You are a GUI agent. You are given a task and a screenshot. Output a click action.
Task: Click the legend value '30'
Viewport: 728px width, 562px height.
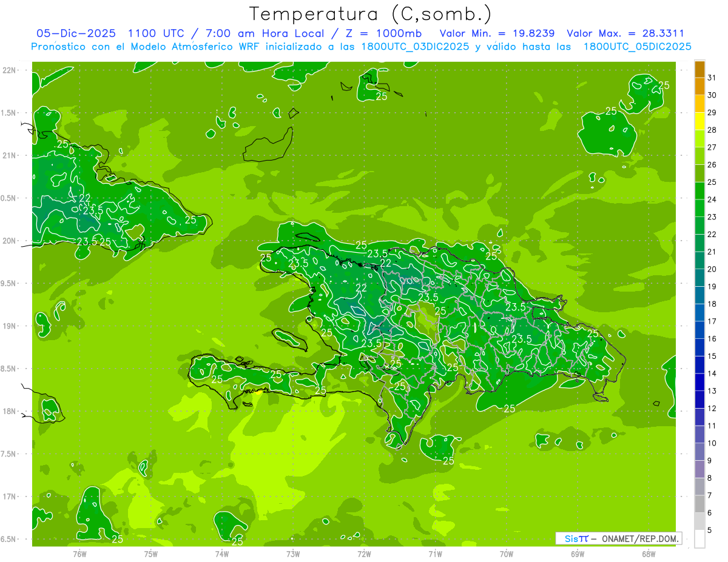point(712,95)
